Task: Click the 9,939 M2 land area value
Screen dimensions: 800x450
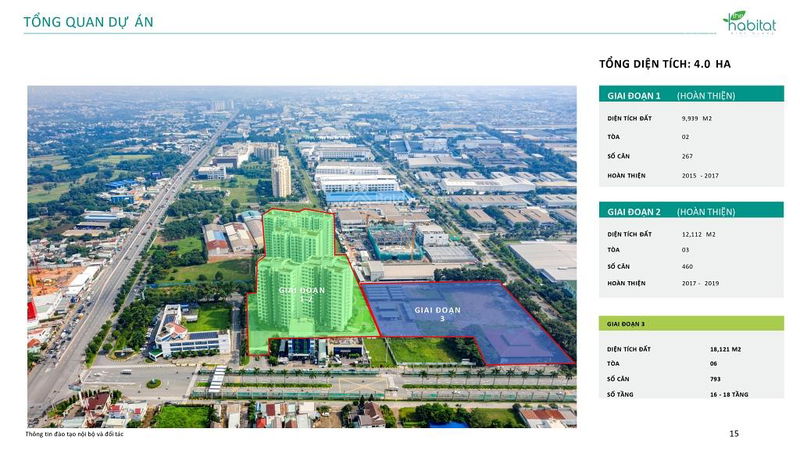Action: click(696, 118)
